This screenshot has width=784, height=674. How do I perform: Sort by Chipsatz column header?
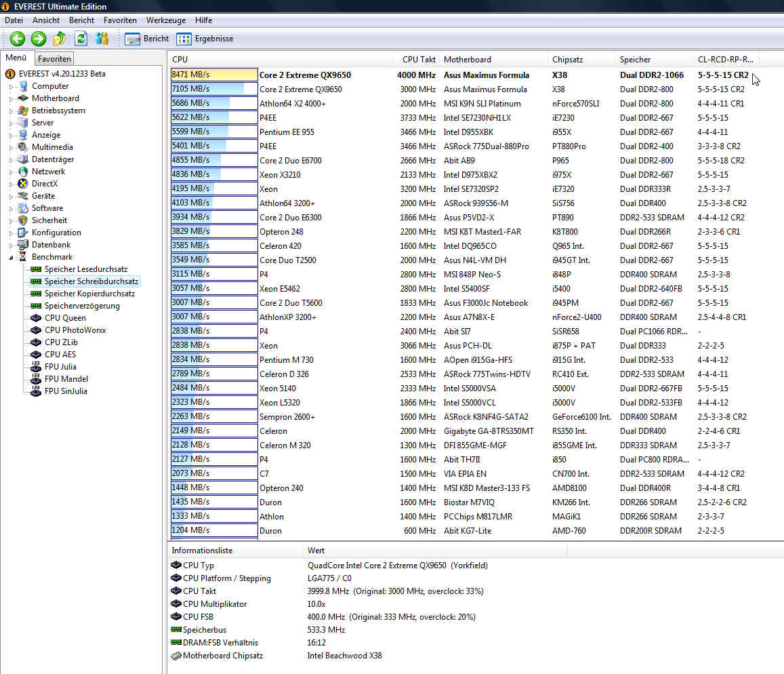tap(582, 59)
